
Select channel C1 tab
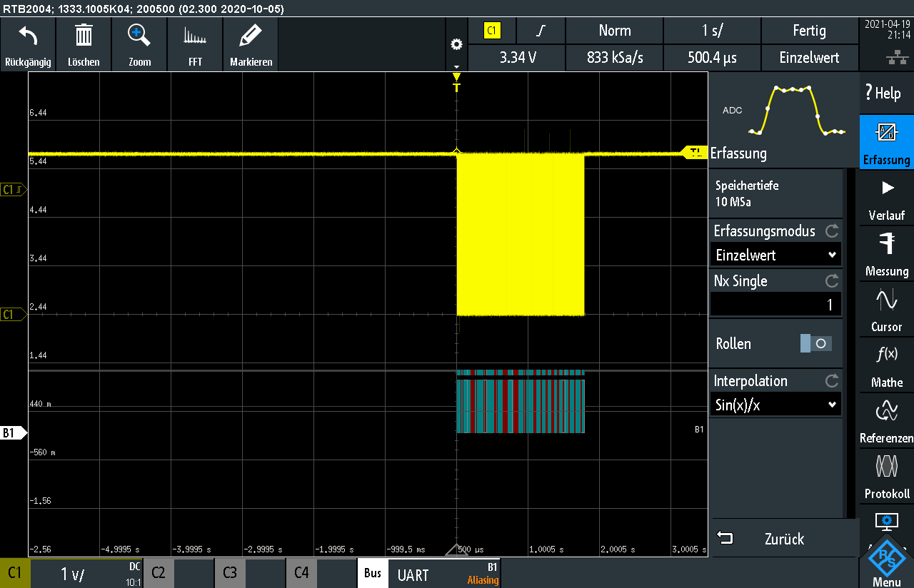tap(15, 573)
